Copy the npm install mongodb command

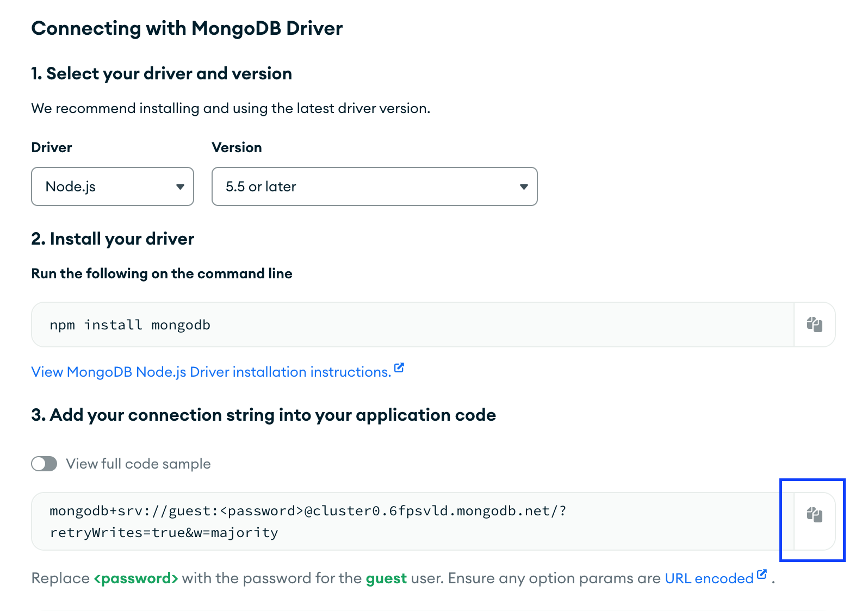pos(814,325)
